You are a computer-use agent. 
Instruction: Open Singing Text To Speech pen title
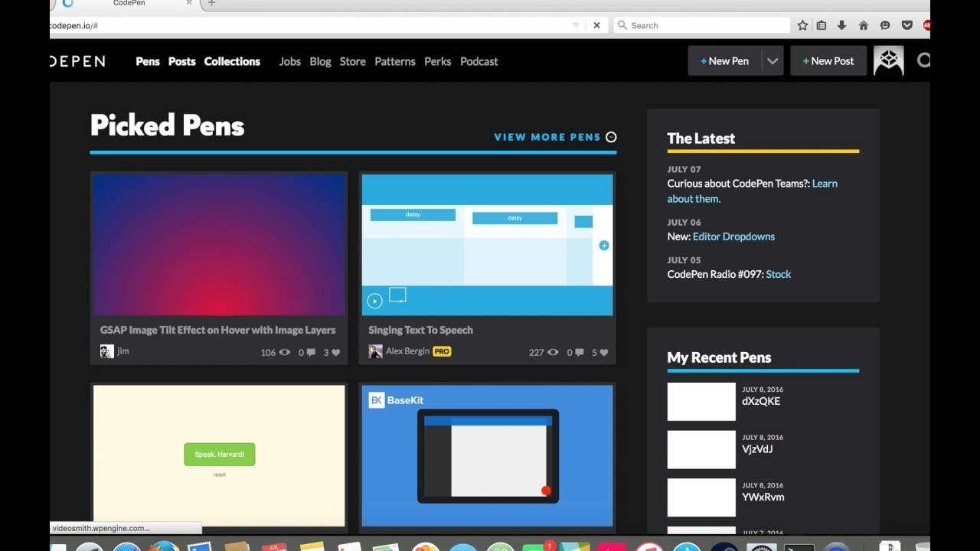pyautogui.click(x=420, y=330)
